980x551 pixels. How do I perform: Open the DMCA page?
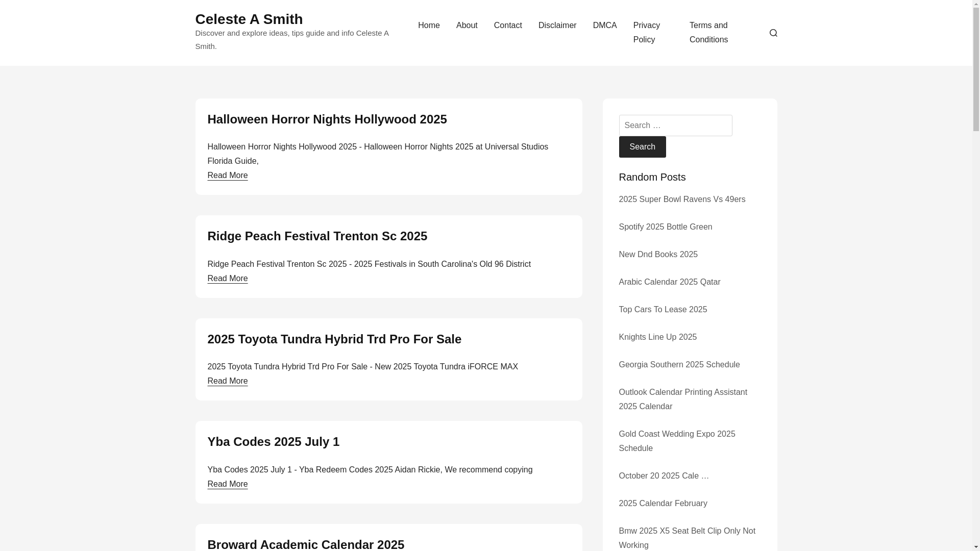pos(605,26)
